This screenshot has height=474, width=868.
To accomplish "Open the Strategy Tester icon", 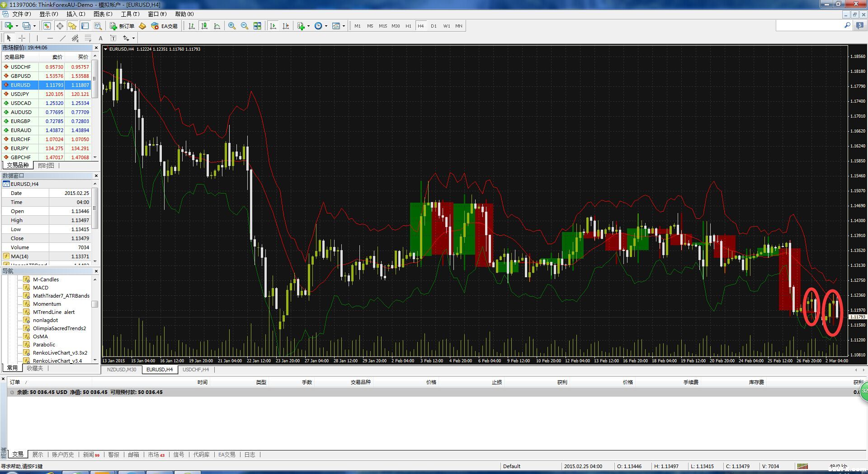I will [98, 26].
